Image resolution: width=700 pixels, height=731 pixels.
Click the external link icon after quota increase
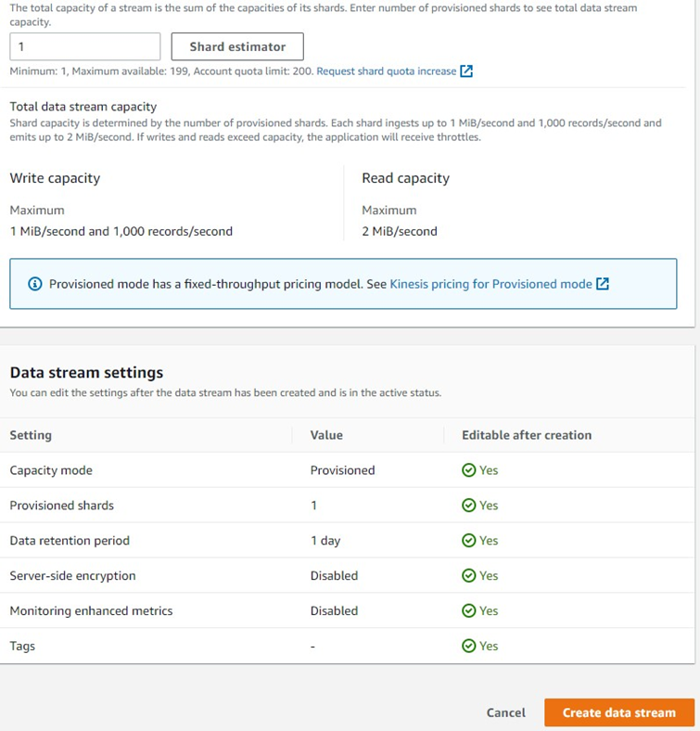pos(466,71)
